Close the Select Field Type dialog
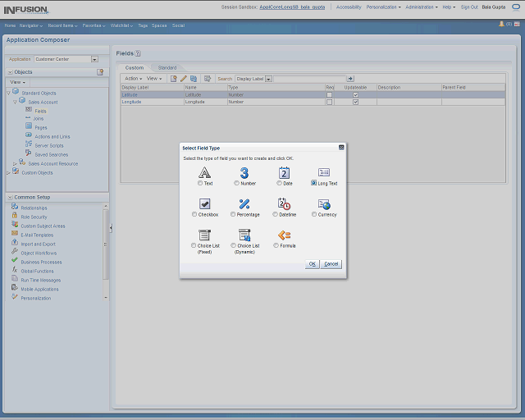Screen dimensions: 525x420 tap(341, 148)
